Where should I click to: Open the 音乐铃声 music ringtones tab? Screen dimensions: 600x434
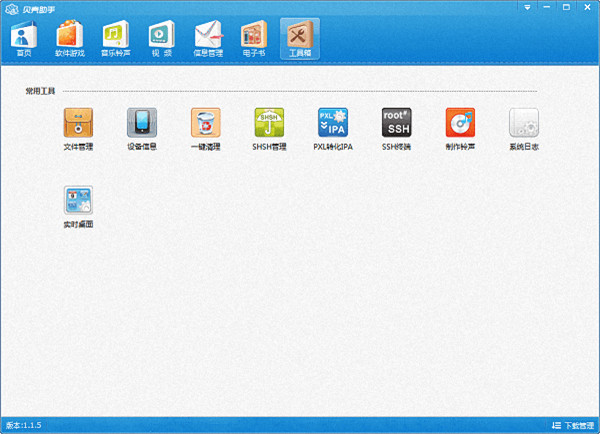tap(115, 38)
